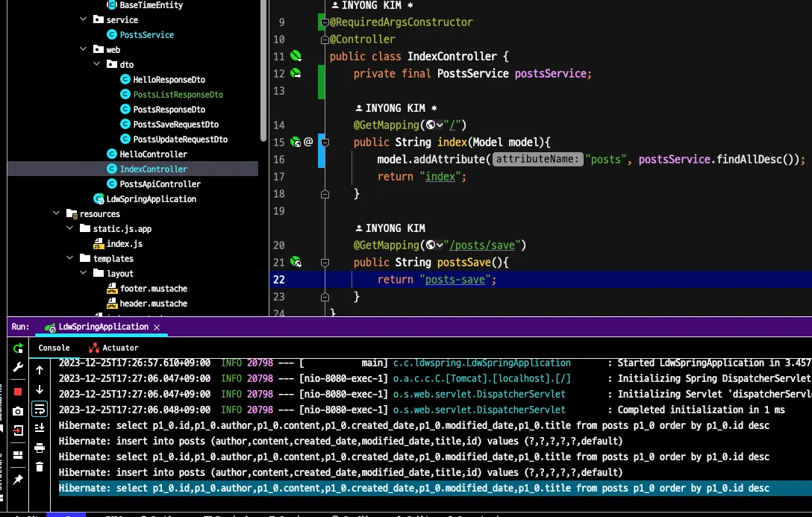Fold code at line 9 annotation
Screen dimensions: 812x517
[x=325, y=22]
